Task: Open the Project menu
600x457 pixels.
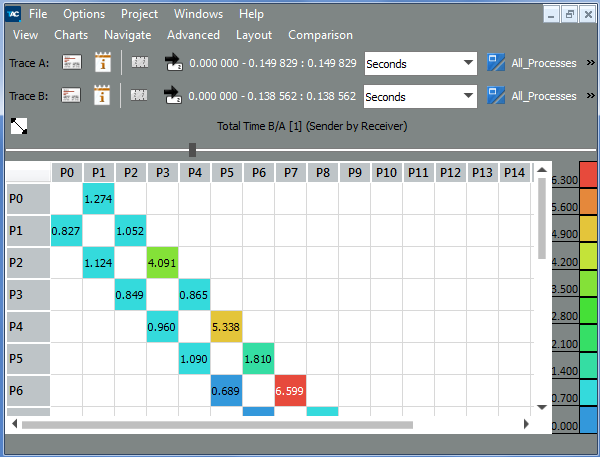Action: 139,14
